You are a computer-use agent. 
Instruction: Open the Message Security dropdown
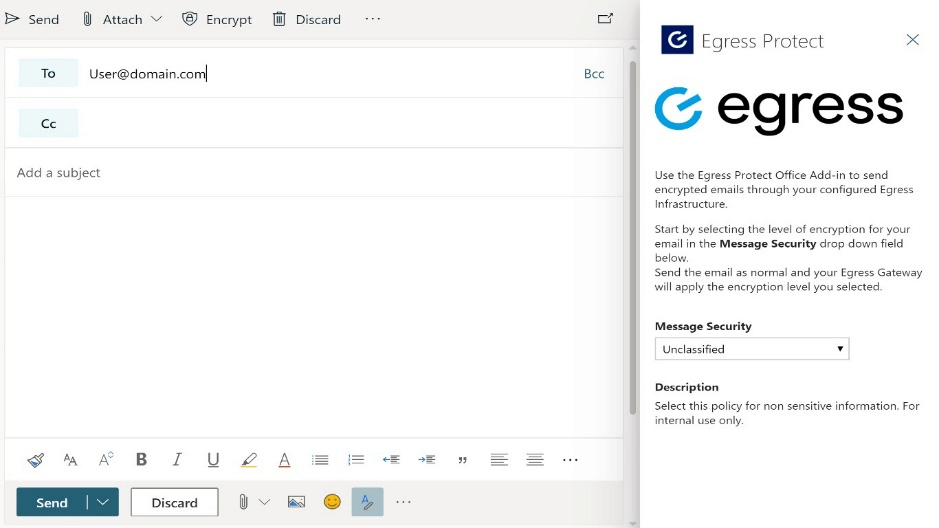[x=752, y=349]
